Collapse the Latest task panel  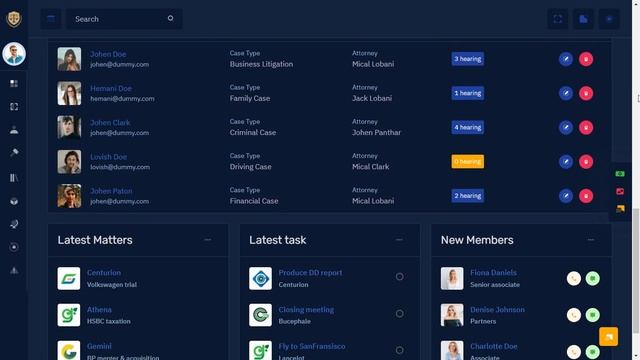coord(399,240)
